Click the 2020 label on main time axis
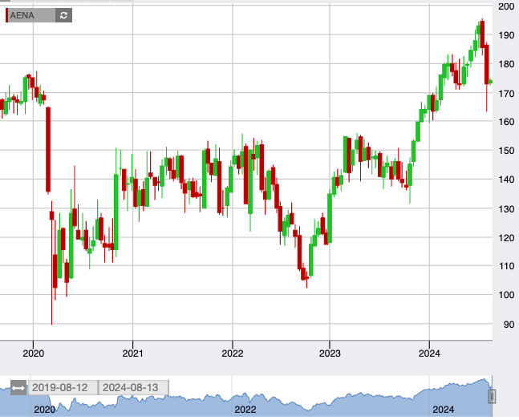519x420 pixels. coord(33,353)
